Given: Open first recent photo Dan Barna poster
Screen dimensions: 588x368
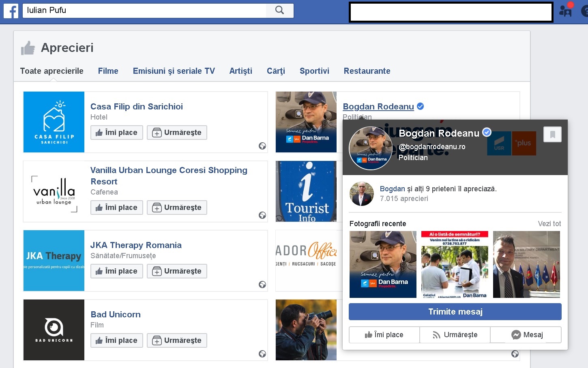Looking at the screenshot, I should pyautogui.click(x=383, y=265).
